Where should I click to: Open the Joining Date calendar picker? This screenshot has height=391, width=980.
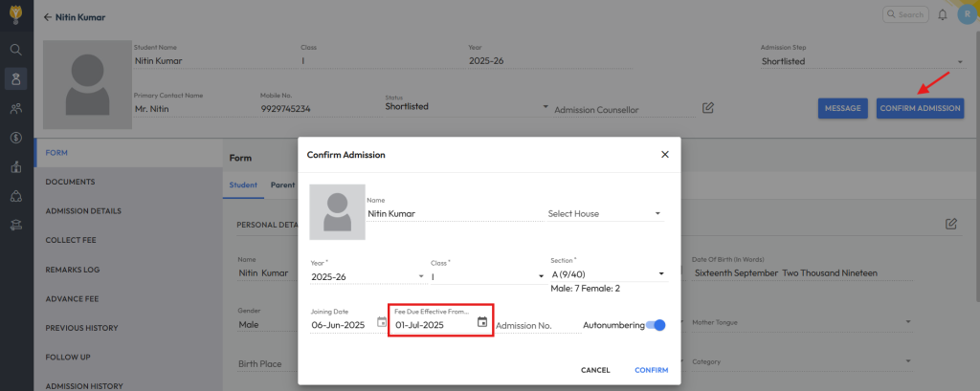[x=382, y=322]
